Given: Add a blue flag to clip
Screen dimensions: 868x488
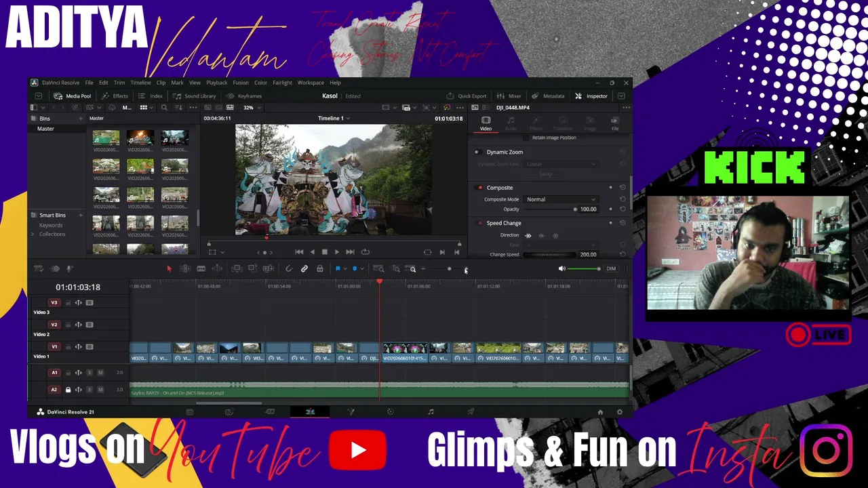Looking at the screenshot, I should click(x=337, y=269).
